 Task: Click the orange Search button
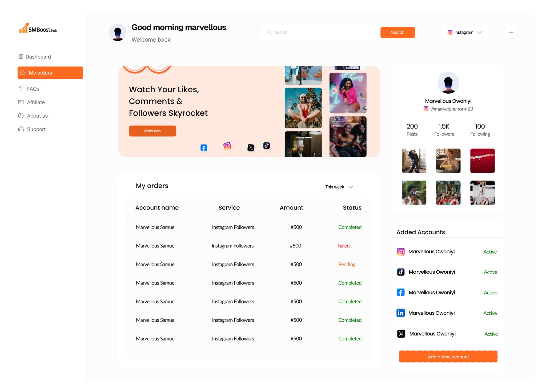click(398, 33)
